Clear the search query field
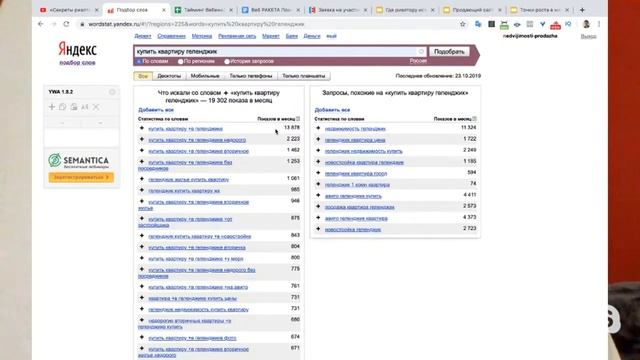This screenshot has height=360, width=640. click(421, 51)
